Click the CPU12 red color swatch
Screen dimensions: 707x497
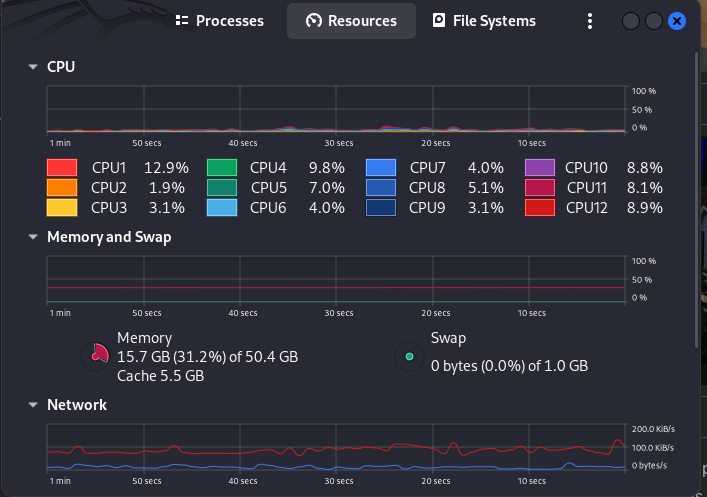tap(540, 208)
